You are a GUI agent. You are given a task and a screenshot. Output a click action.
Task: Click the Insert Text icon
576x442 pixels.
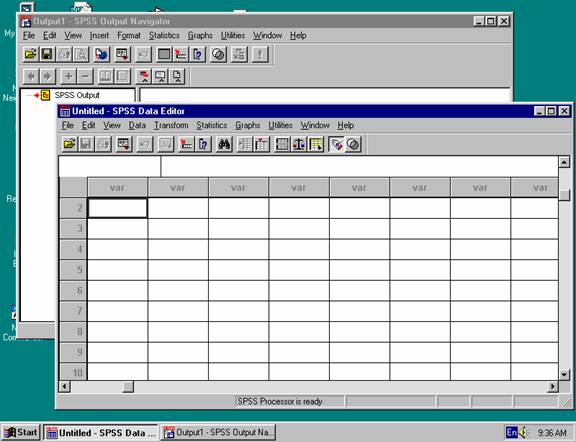click(x=177, y=76)
